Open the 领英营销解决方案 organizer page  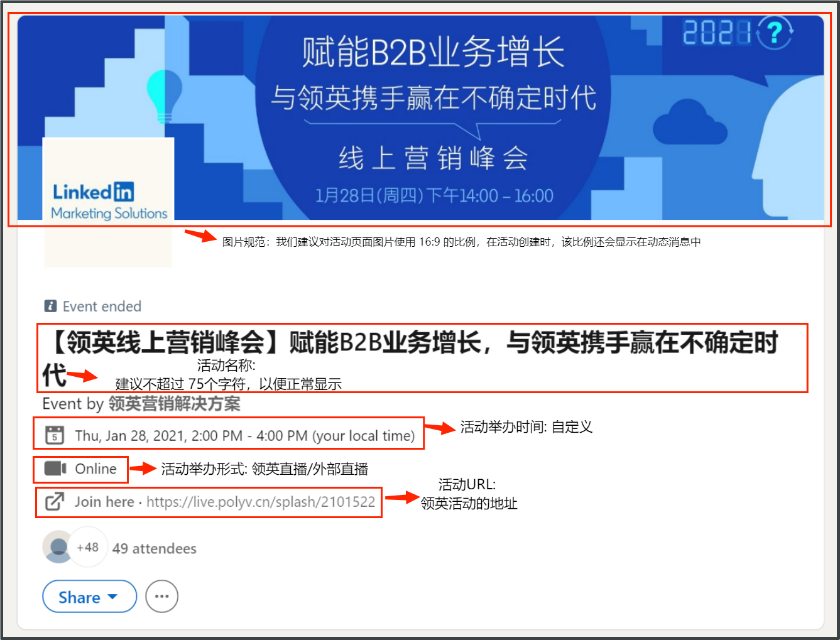click(x=174, y=404)
